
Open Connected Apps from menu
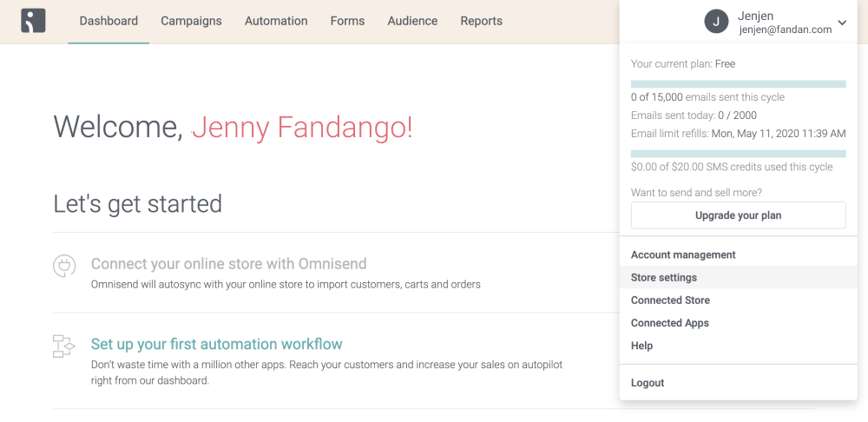[670, 323]
